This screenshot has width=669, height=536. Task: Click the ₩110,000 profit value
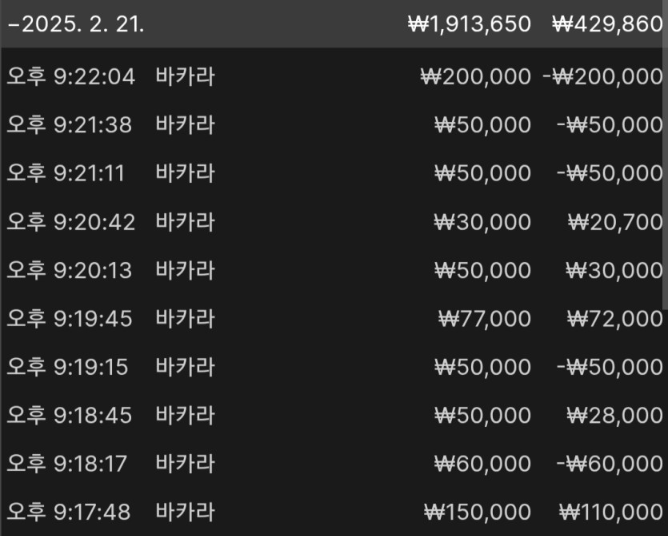(610, 512)
